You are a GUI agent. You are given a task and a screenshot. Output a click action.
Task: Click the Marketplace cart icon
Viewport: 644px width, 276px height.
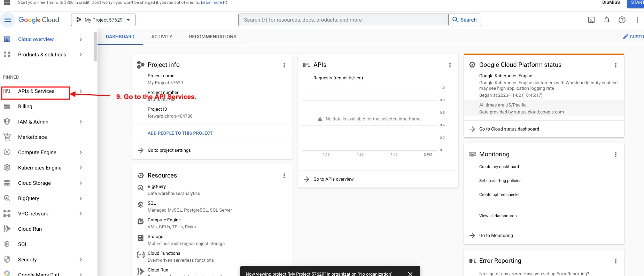click(7, 137)
